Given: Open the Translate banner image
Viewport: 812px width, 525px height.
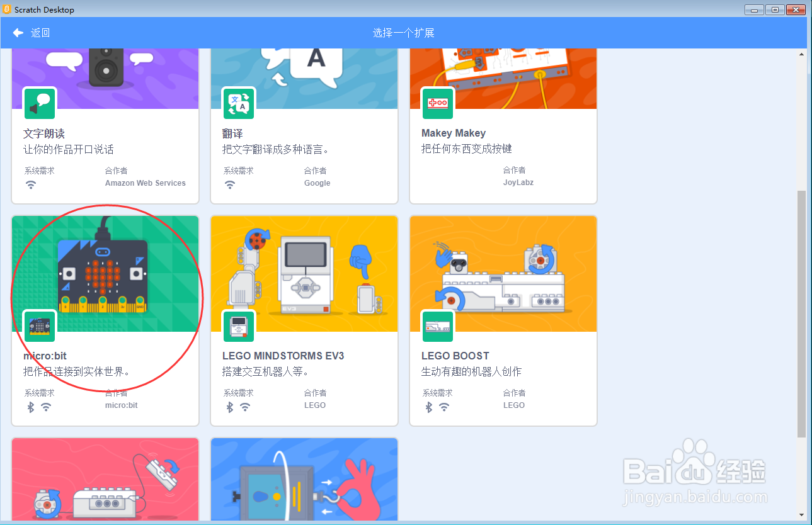Looking at the screenshot, I should pos(304,79).
